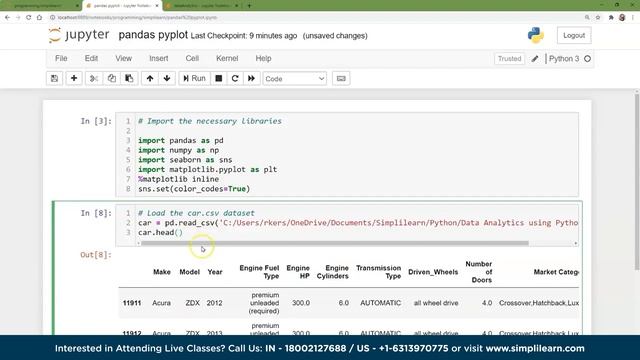
Task: Click the page vertical scrollbar
Action: [x=637, y=182]
